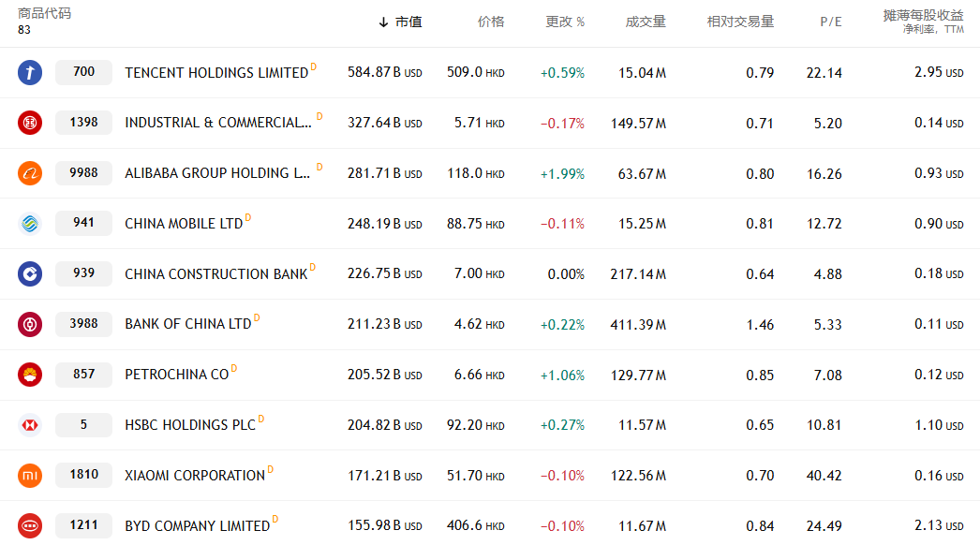Open ticker 857 symbol tag

83,375
